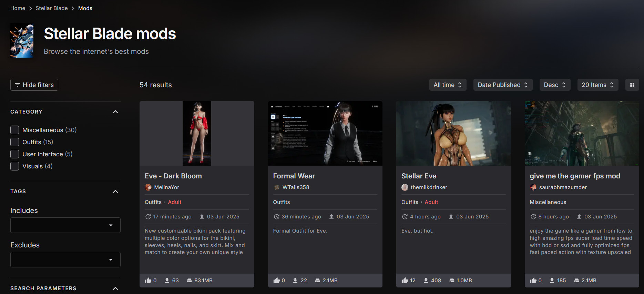
Task: Open give me the gamer fps mod title
Action: pyautogui.click(x=575, y=176)
